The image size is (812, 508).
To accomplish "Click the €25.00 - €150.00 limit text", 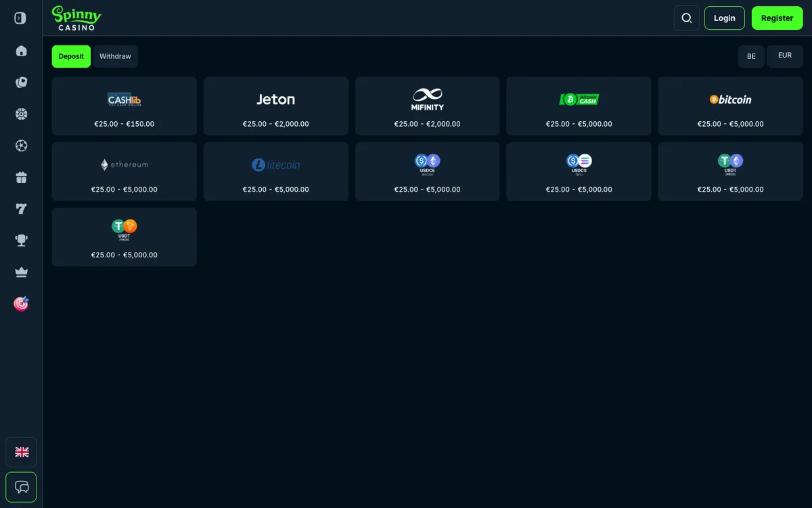I will [125, 124].
